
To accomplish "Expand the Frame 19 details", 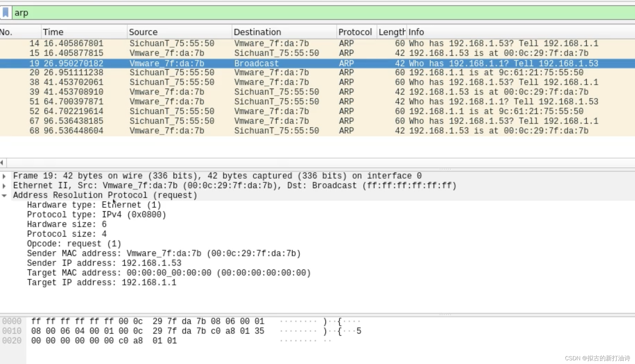I will (4, 176).
